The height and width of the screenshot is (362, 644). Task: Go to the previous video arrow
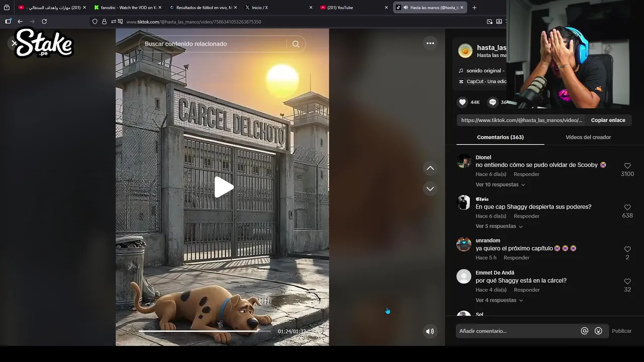(430, 168)
